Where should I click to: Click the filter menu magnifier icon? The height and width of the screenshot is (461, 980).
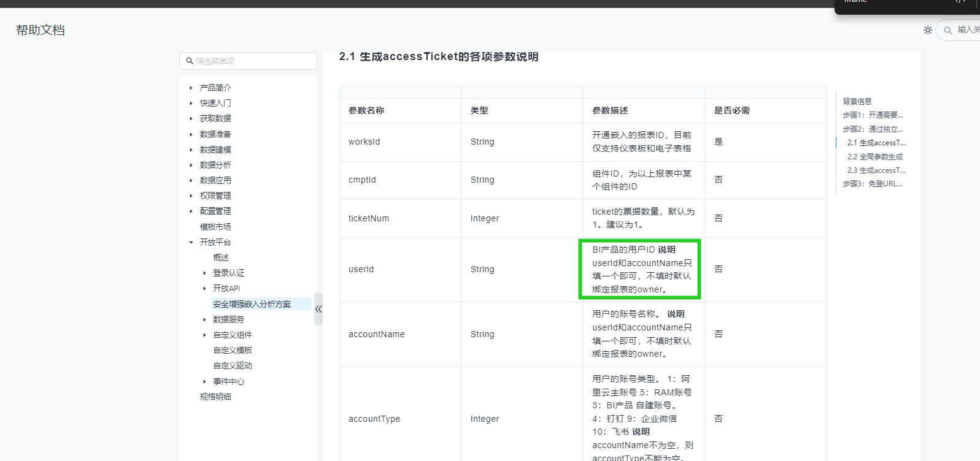pos(190,61)
